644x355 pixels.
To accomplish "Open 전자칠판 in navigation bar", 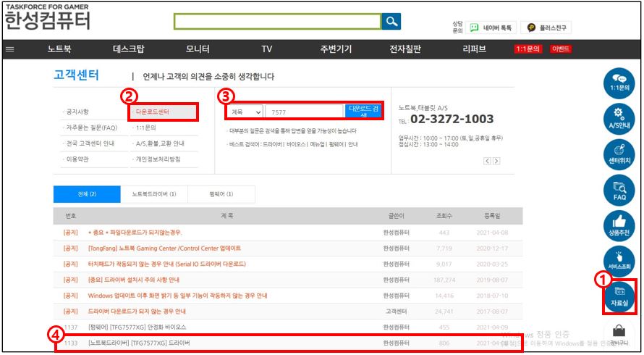I will coord(405,49).
